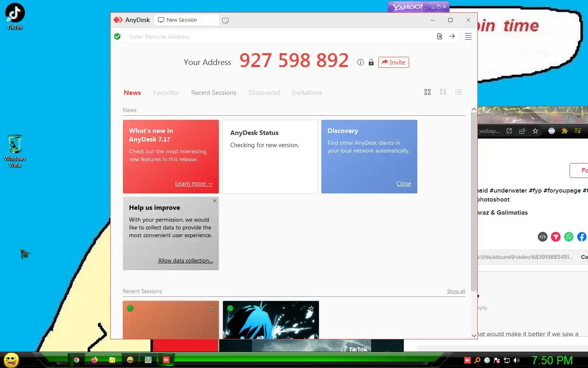Screen dimensions: 588x368
Task: Switch to list view
Action: tap(459, 92)
